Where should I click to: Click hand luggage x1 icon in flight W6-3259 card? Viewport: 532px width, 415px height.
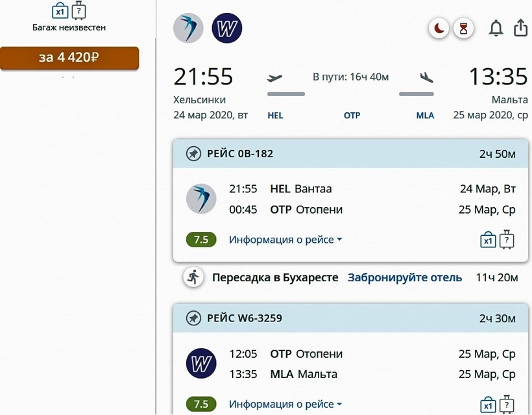(488, 404)
